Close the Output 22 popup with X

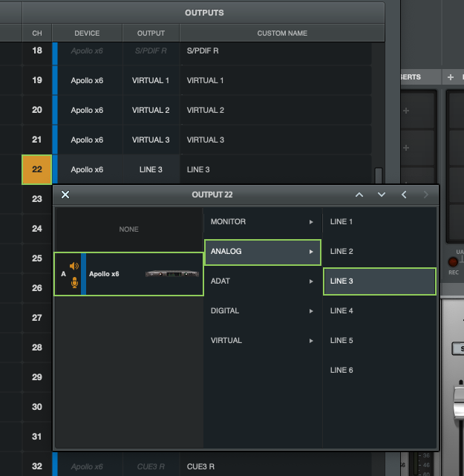pos(65,195)
